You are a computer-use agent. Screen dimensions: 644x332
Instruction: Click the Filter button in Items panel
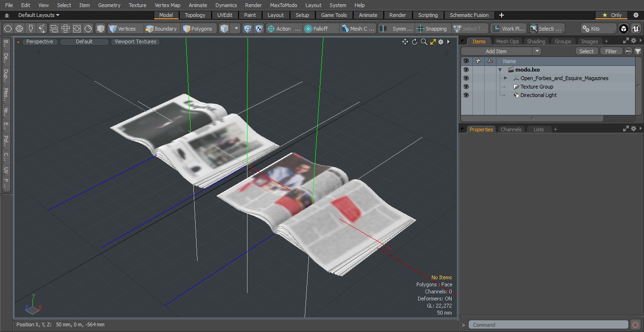pyautogui.click(x=611, y=51)
